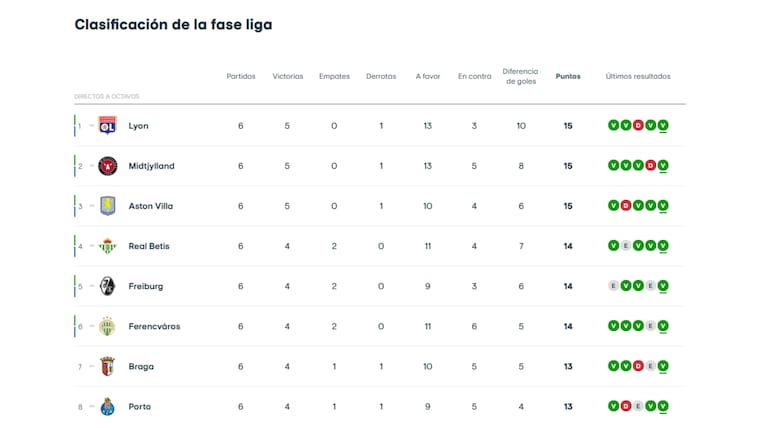Click the Porto club crest
Viewport: 760px width, 428px height.
click(x=107, y=406)
